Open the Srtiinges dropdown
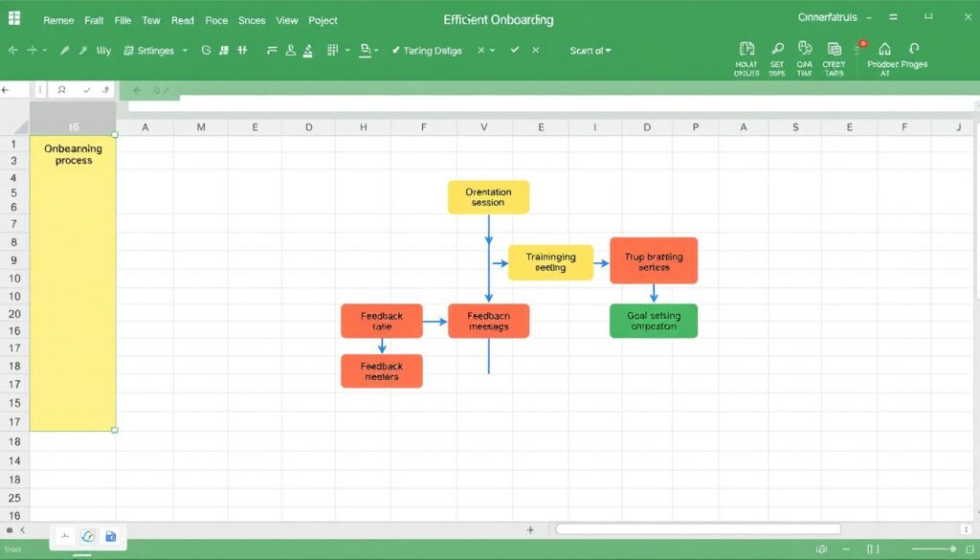The image size is (980, 560). [156, 51]
